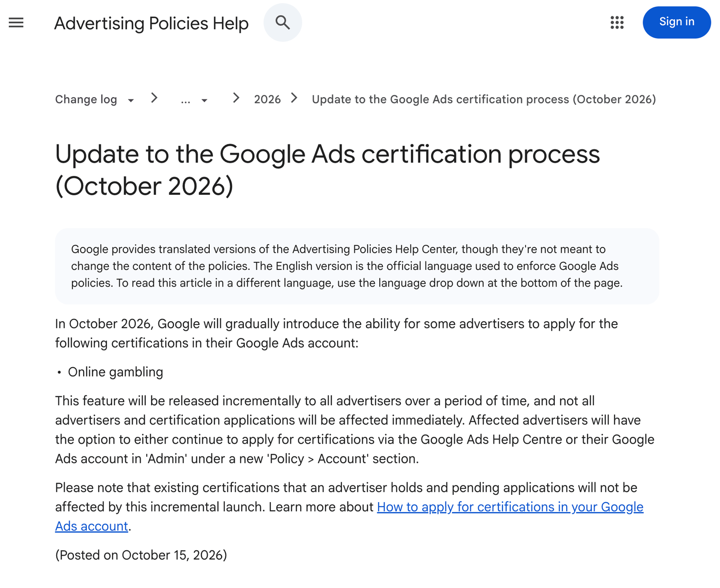
Task: Click the translated versions notice text
Action: (x=347, y=266)
